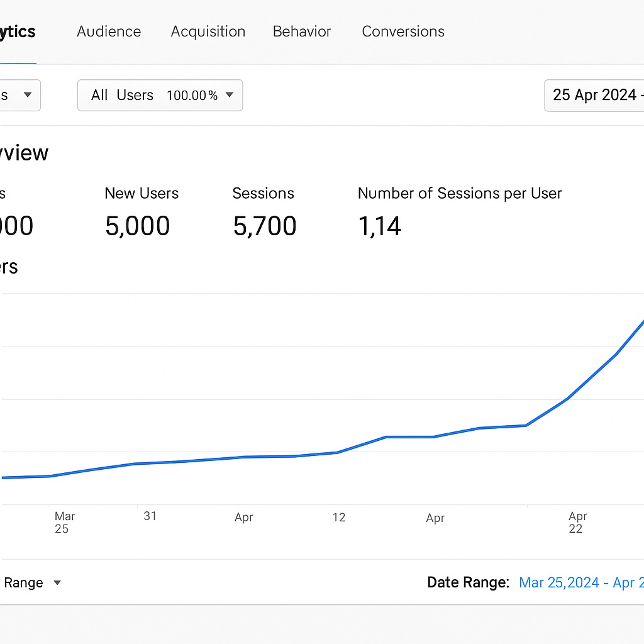Click the Apr 22 label on chart axis
This screenshot has width=644, height=644.
[577, 522]
